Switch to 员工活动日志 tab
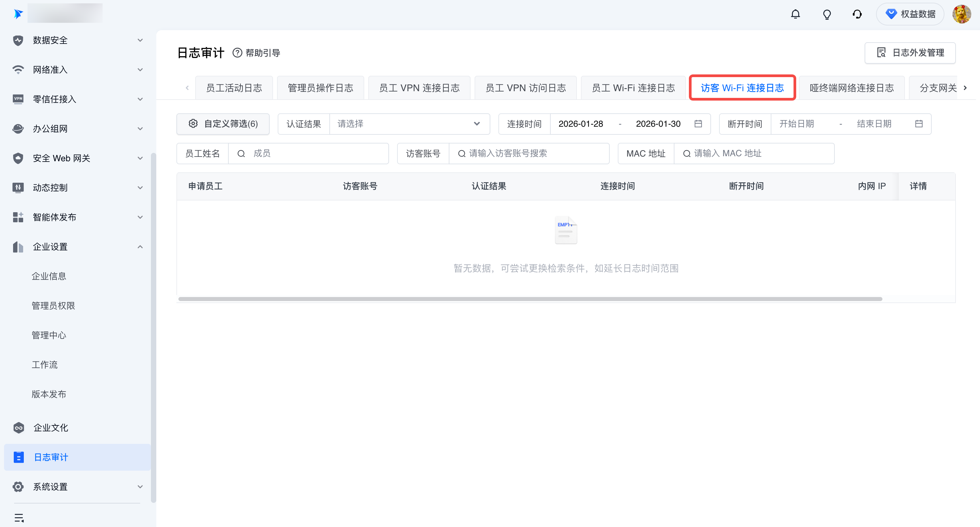Viewport: 980px width, 527px height. coord(234,88)
